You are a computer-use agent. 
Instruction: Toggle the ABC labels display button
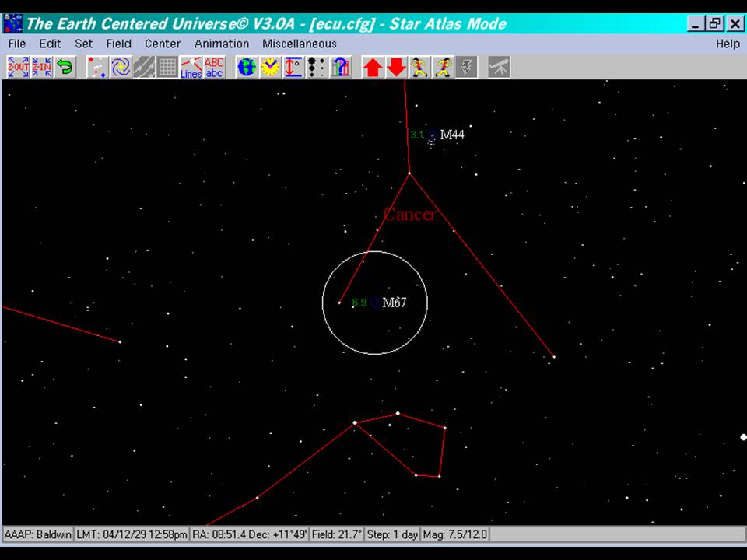pyautogui.click(x=214, y=67)
